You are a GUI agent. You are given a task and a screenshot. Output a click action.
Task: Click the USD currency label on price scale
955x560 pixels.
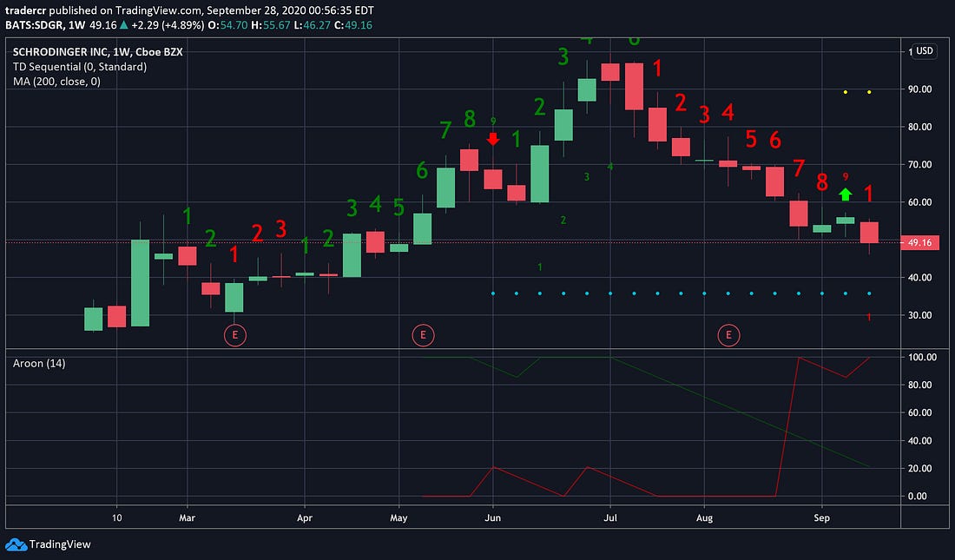click(x=925, y=50)
